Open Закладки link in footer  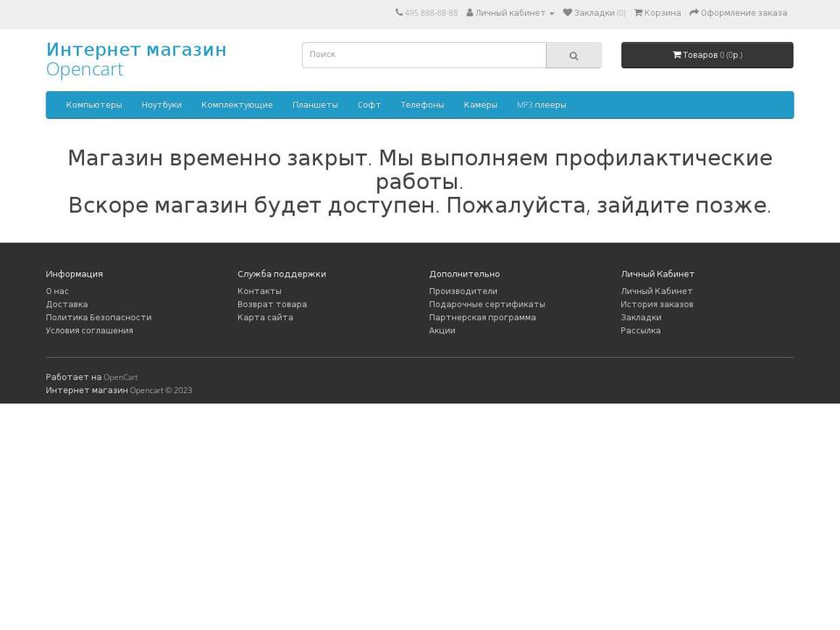pyautogui.click(x=640, y=317)
